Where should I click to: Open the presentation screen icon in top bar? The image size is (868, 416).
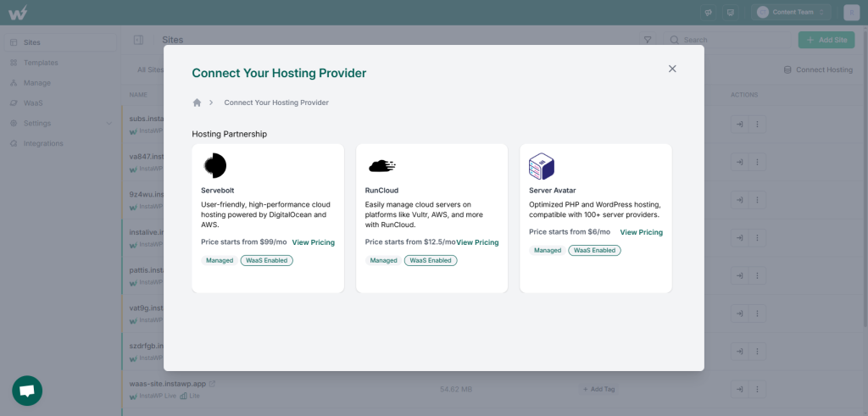coord(730,12)
